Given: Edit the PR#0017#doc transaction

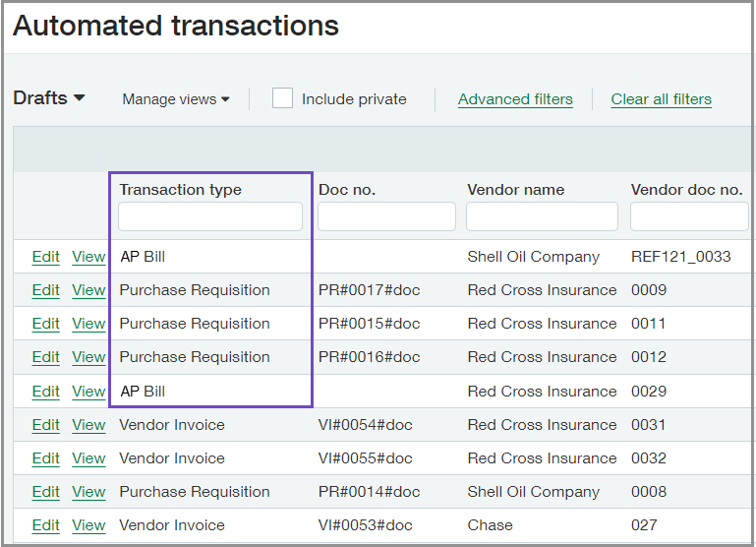Looking at the screenshot, I should pyautogui.click(x=46, y=290).
